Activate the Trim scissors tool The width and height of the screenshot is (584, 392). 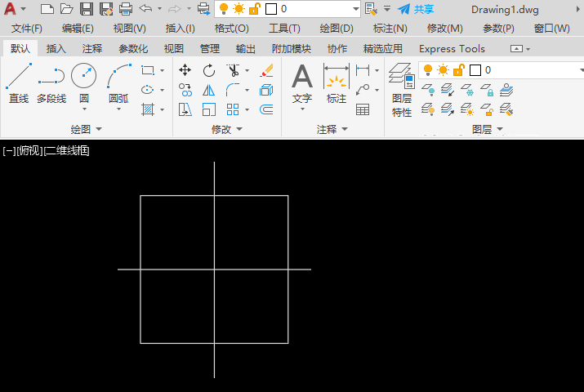[233, 70]
